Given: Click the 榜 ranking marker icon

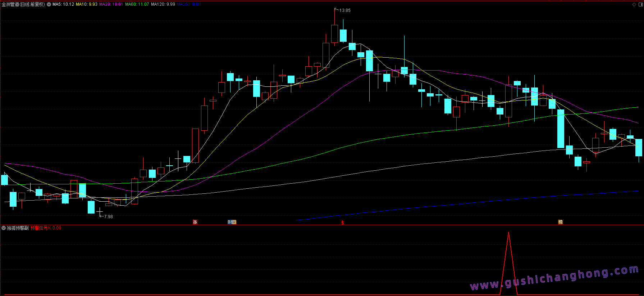Looking at the screenshot, I should tap(560, 222).
